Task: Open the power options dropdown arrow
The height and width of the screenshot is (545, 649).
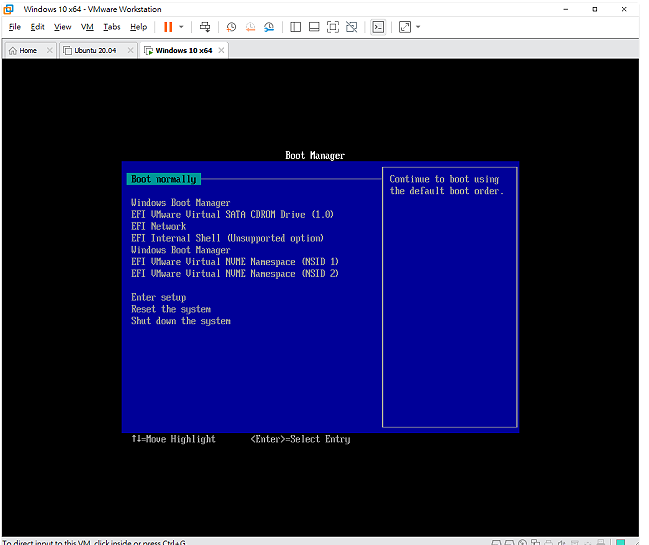Action: (181, 27)
